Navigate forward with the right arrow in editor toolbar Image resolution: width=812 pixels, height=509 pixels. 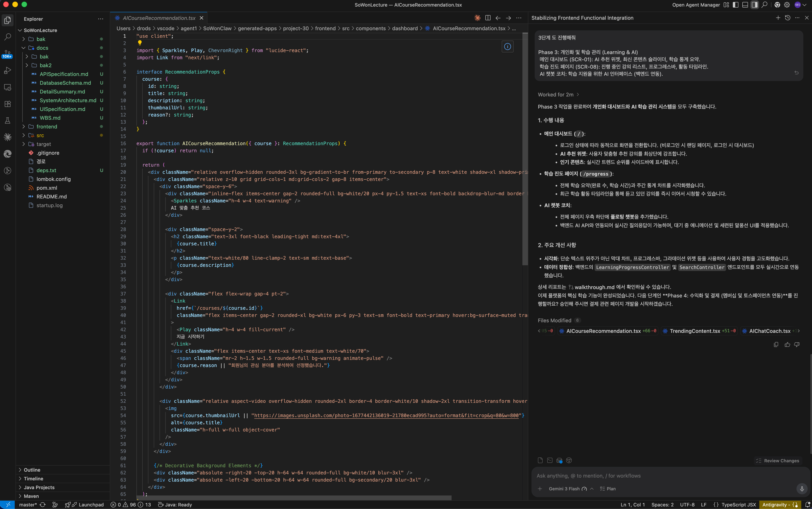tap(509, 18)
